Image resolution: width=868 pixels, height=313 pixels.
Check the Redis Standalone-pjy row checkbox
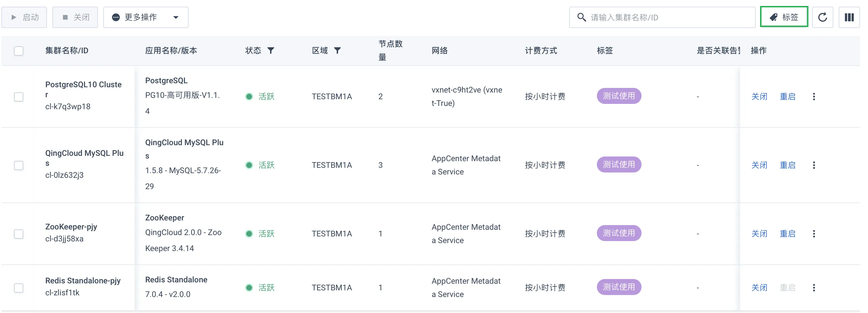click(19, 288)
